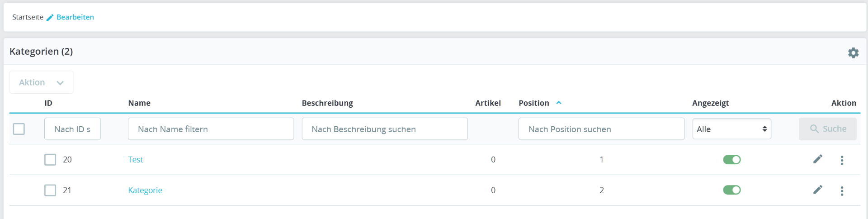The width and height of the screenshot is (868, 219).
Task: Open the categories settings gear
Action: [853, 53]
